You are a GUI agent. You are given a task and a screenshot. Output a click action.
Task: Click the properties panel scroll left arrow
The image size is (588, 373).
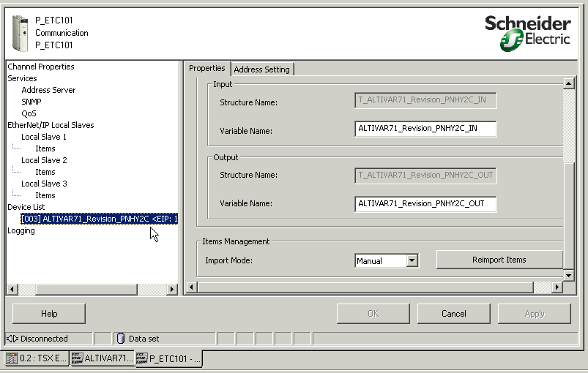pos(191,287)
